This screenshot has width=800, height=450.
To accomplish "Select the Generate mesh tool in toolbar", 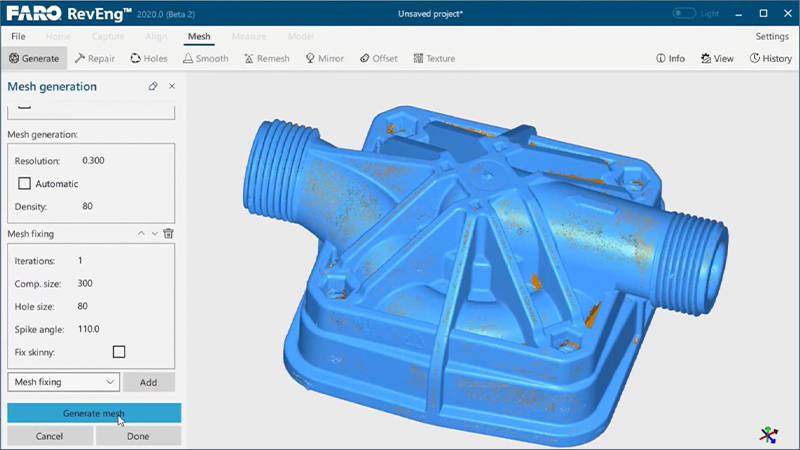I will click(34, 58).
